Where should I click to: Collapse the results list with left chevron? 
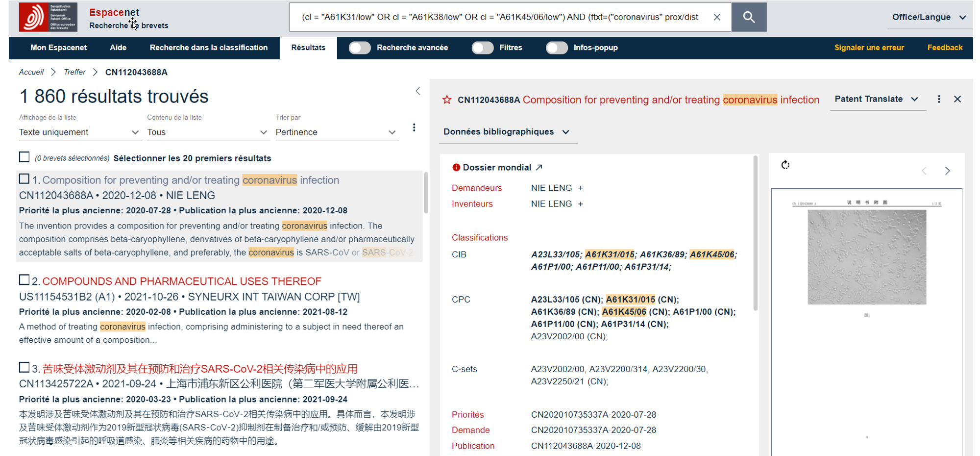(x=418, y=91)
